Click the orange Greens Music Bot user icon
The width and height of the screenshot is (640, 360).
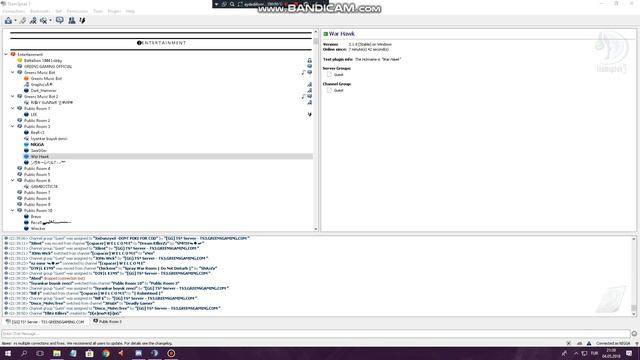27,78
